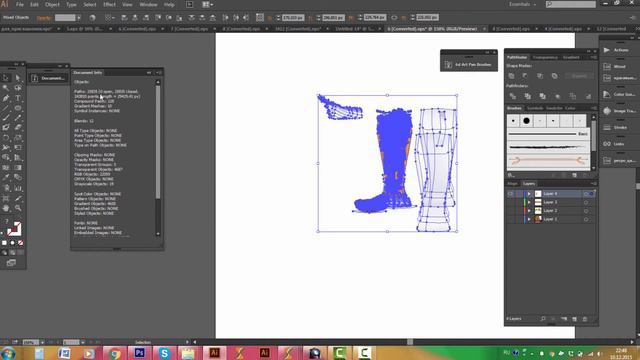
Task: Click the Merge pathfinder icon
Action: point(542,96)
